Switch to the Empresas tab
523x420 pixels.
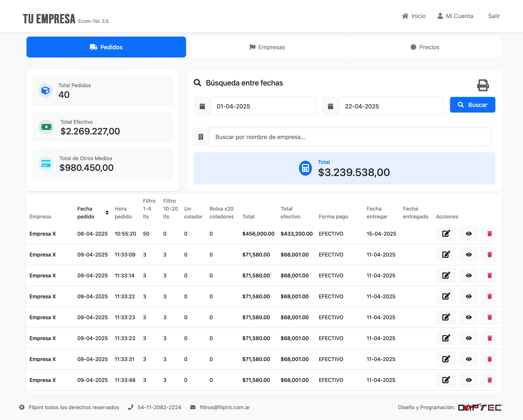(x=267, y=47)
